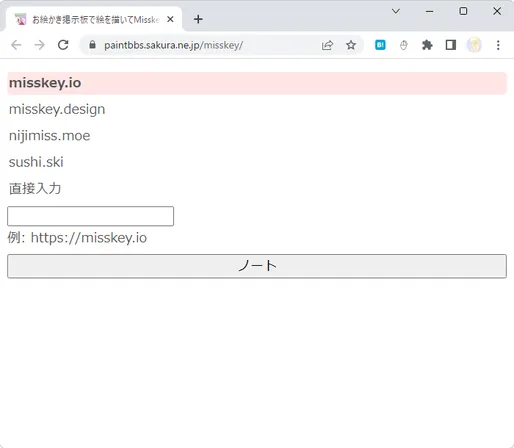Open Chrome's three-dot menu
This screenshot has height=448, width=514.
(x=498, y=45)
